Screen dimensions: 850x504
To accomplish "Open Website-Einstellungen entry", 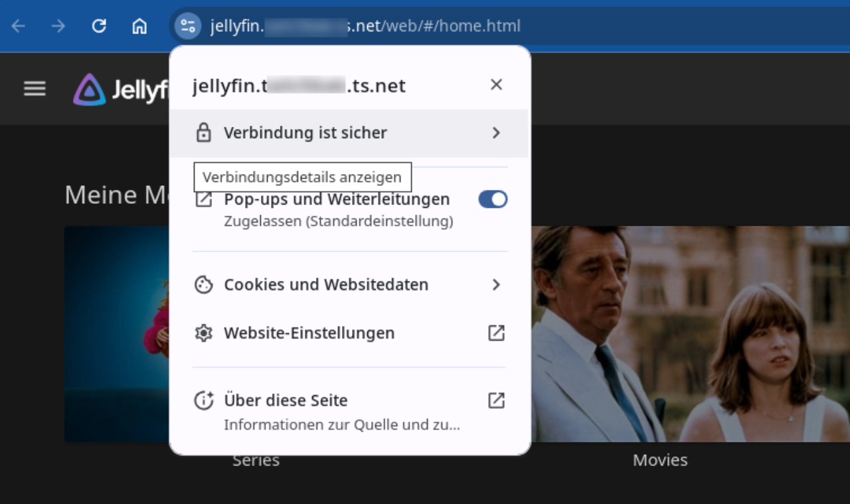I will pyautogui.click(x=350, y=333).
